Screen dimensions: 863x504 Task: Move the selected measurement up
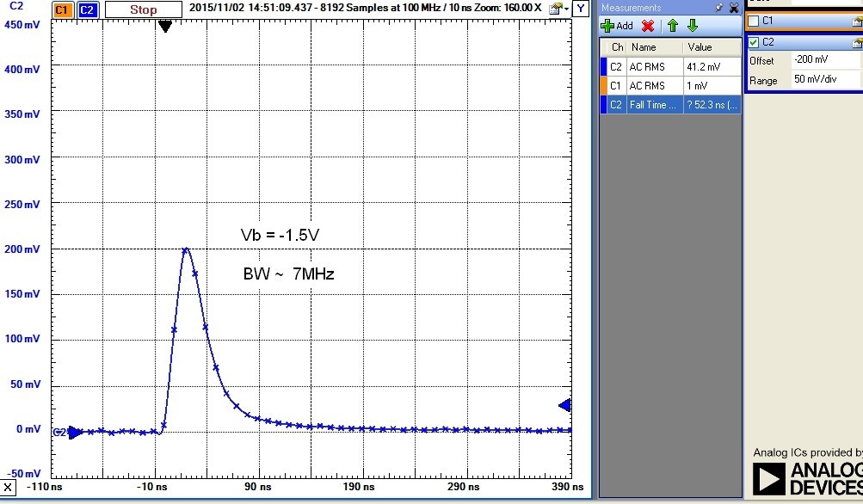click(672, 26)
